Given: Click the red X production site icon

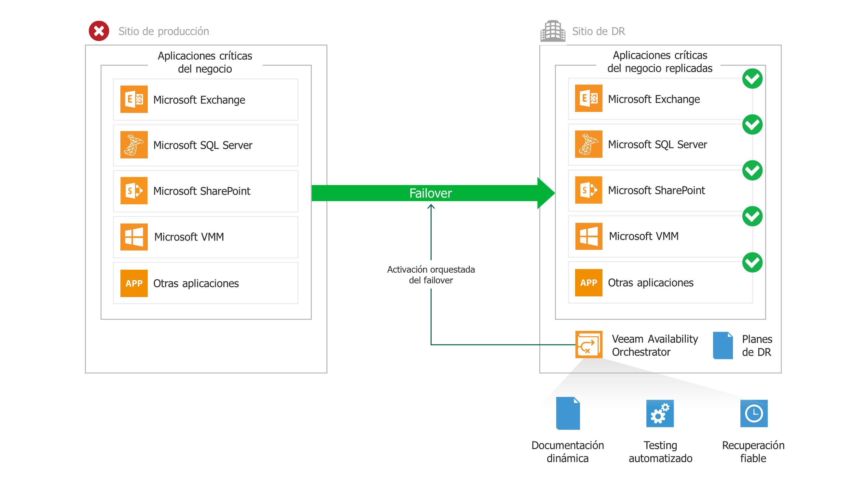Looking at the screenshot, I should pos(99,31).
